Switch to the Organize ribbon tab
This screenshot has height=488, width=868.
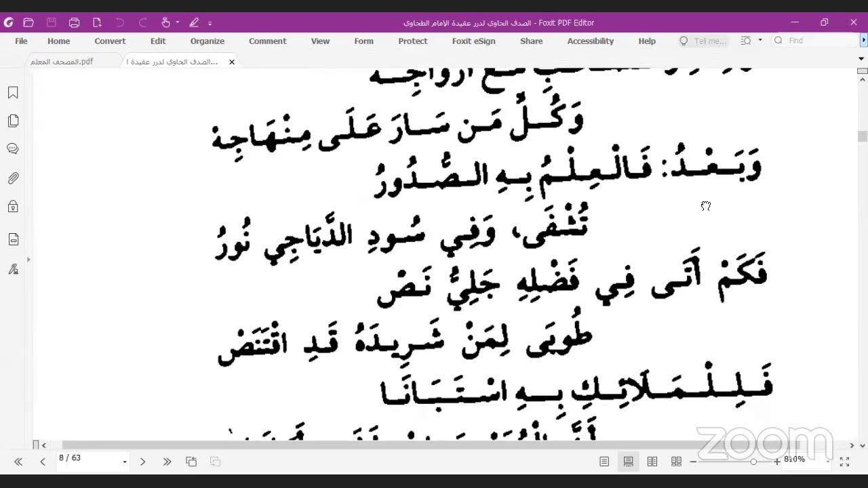(208, 41)
